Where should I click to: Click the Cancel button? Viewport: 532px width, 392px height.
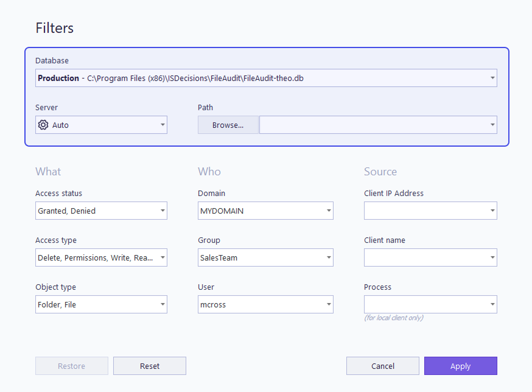coord(383,366)
